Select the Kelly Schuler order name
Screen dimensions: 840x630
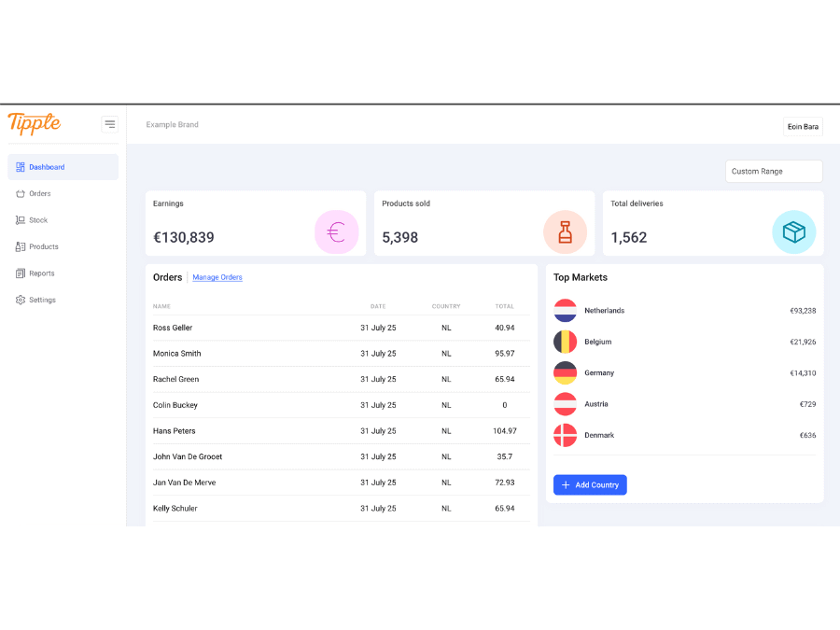pos(175,509)
